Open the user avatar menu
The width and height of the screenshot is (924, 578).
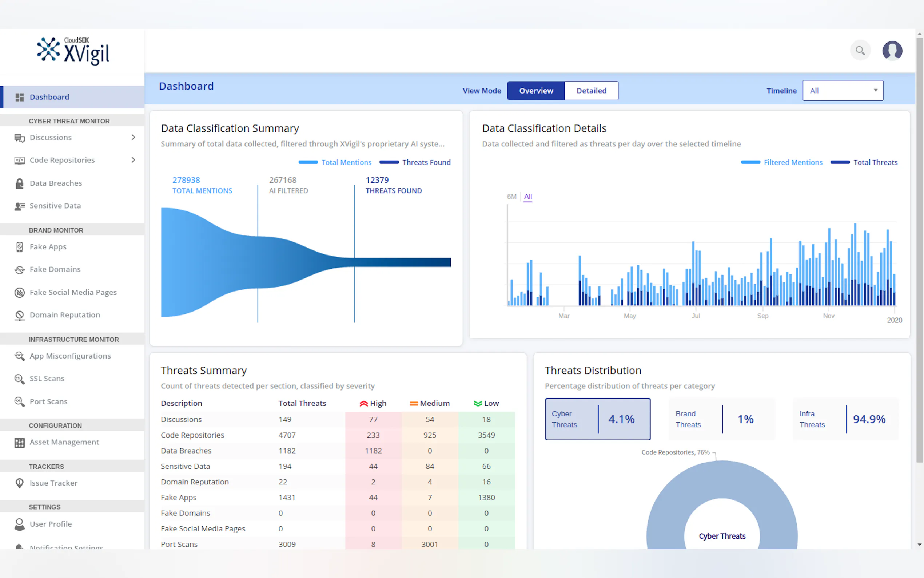coord(892,51)
